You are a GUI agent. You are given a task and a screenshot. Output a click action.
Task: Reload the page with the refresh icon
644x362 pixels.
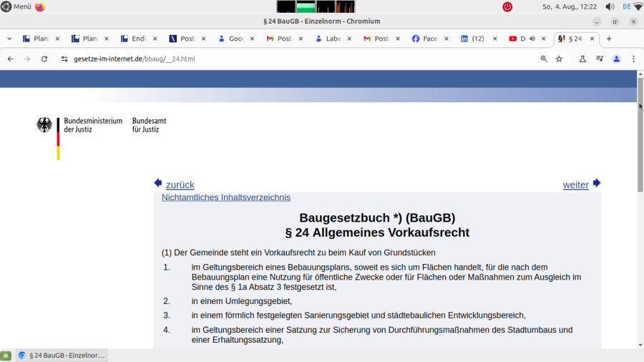pyautogui.click(x=44, y=59)
